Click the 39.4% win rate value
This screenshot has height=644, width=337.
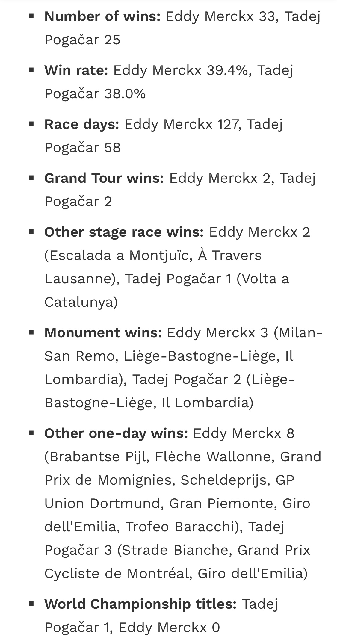227,70
